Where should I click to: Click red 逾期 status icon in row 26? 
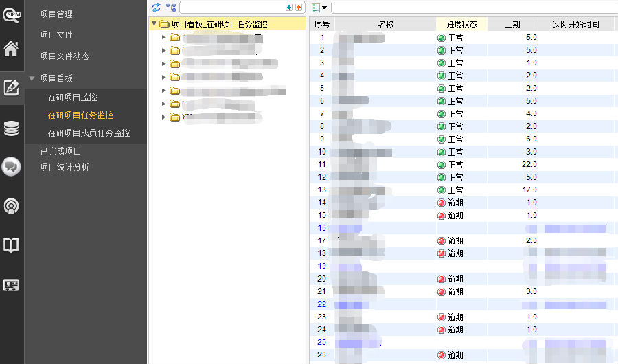coord(442,355)
